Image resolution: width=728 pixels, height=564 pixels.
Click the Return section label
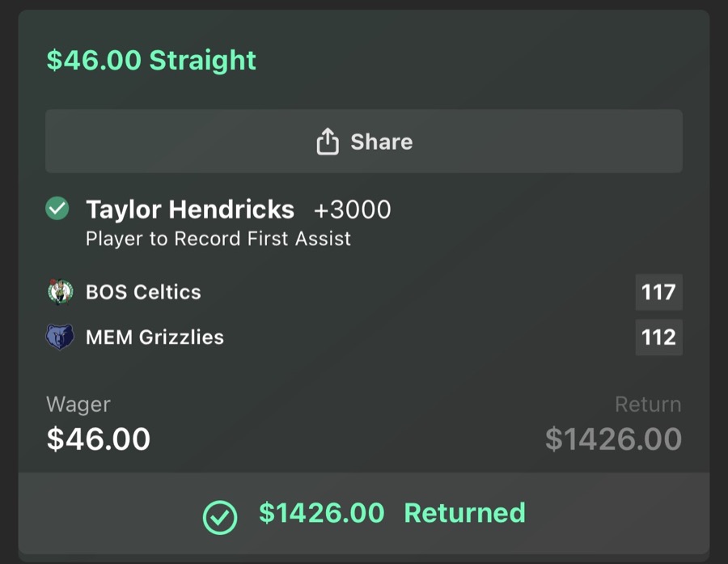pos(649,405)
